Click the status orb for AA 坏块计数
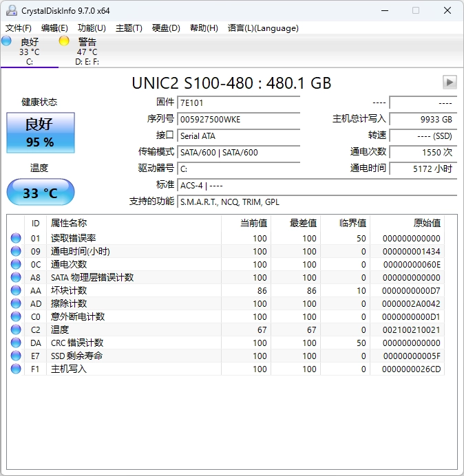The width and height of the screenshot is (464, 476). [16, 290]
